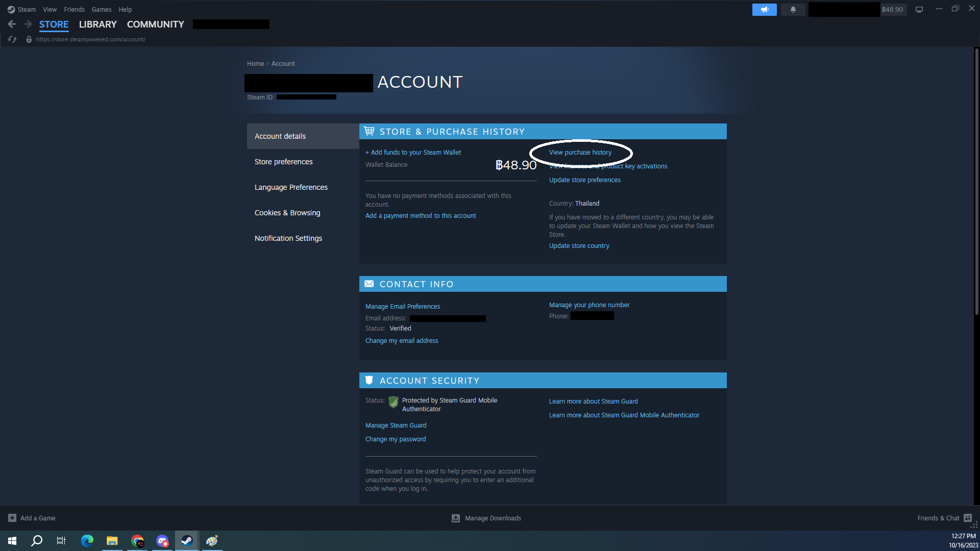Select Notification Settings in the sidebar
The height and width of the screenshot is (551, 980).
click(288, 238)
